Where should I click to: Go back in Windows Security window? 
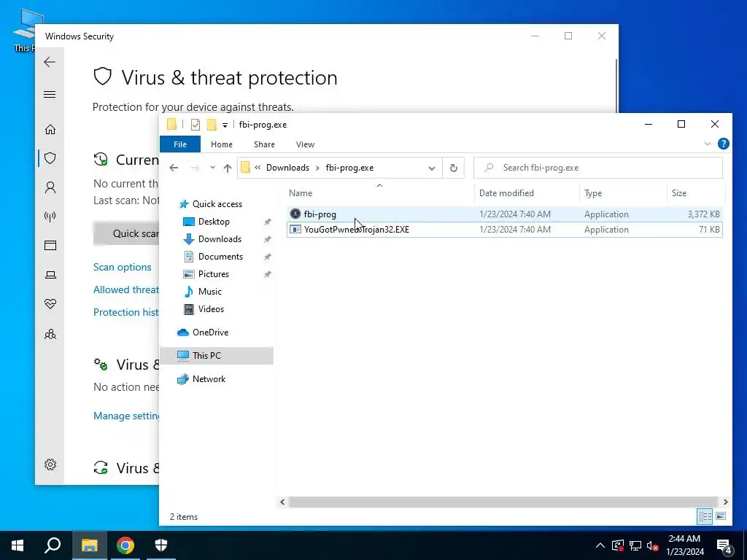tap(50, 62)
